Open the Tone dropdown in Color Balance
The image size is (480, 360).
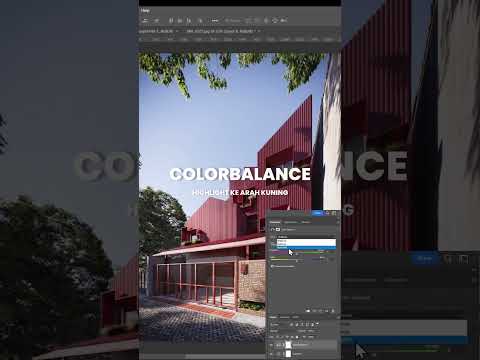pos(306,237)
